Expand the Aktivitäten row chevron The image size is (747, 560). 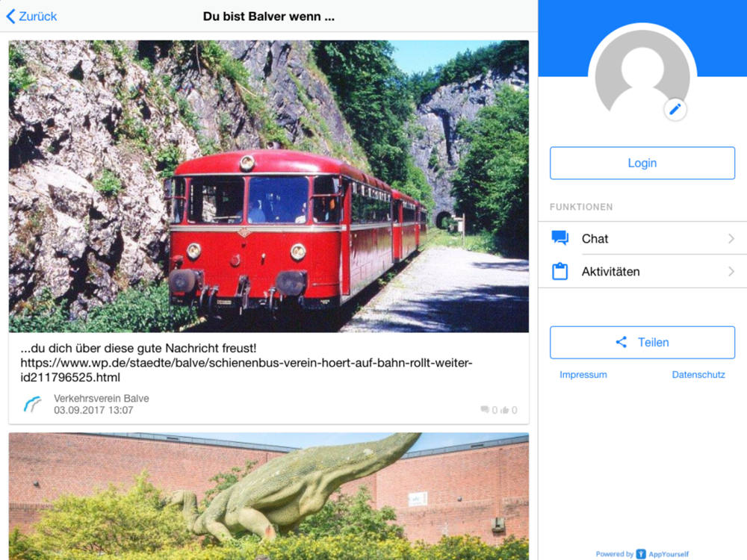click(731, 272)
